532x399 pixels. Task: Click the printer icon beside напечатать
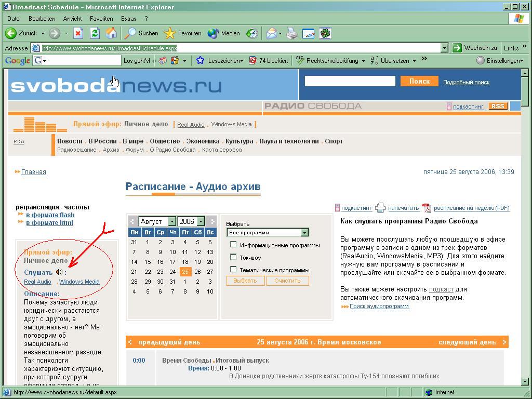coord(380,208)
